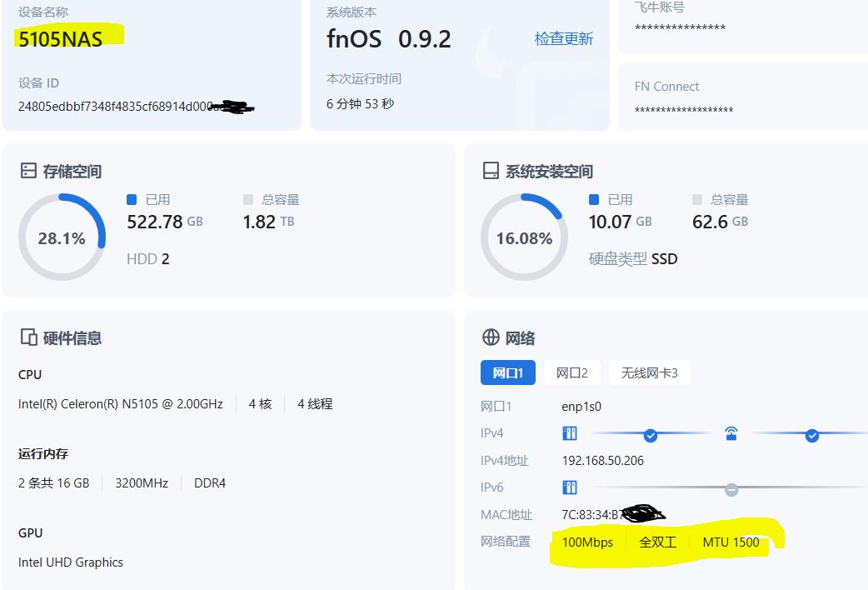This screenshot has height=590, width=868.
Task: Click the HDD 2 disk count
Action: [147, 258]
